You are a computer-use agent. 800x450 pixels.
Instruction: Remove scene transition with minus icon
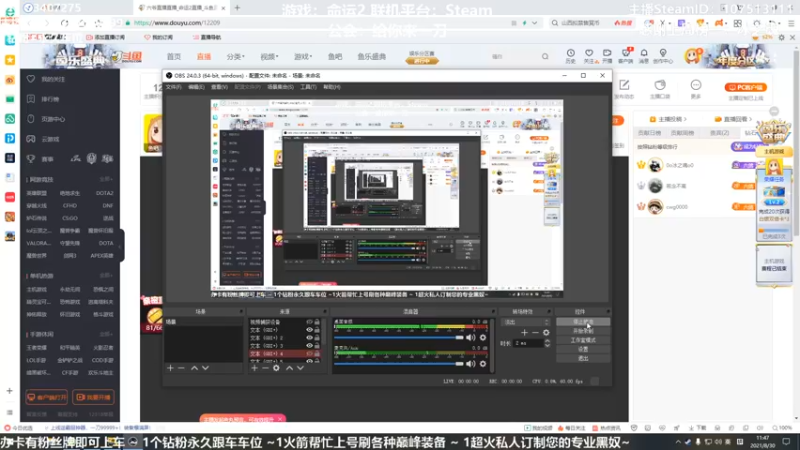[x=535, y=333]
